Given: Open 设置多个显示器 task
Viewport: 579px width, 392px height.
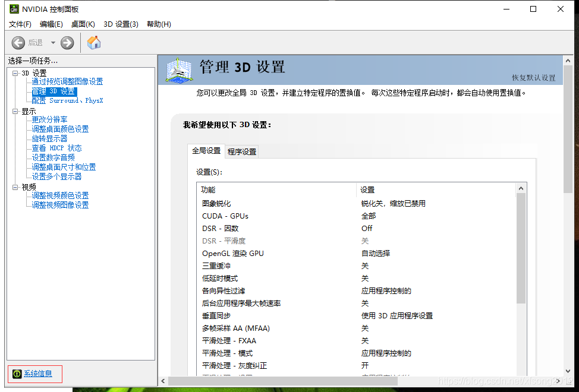Looking at the screenshot, I should point(56,176).
